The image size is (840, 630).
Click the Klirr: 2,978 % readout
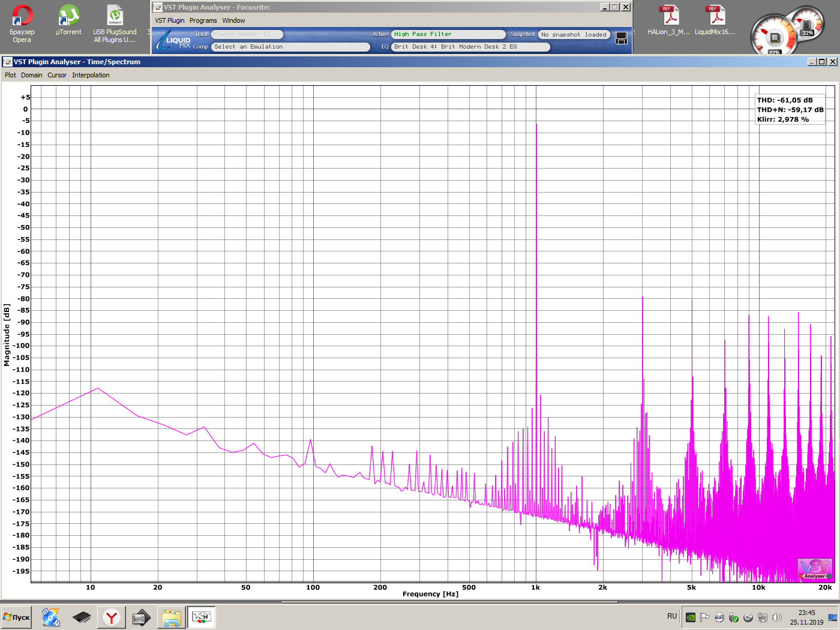783,119
